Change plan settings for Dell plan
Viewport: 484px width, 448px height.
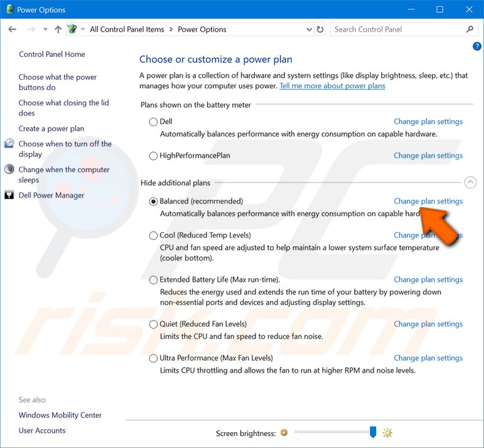[x=428, y=121]
